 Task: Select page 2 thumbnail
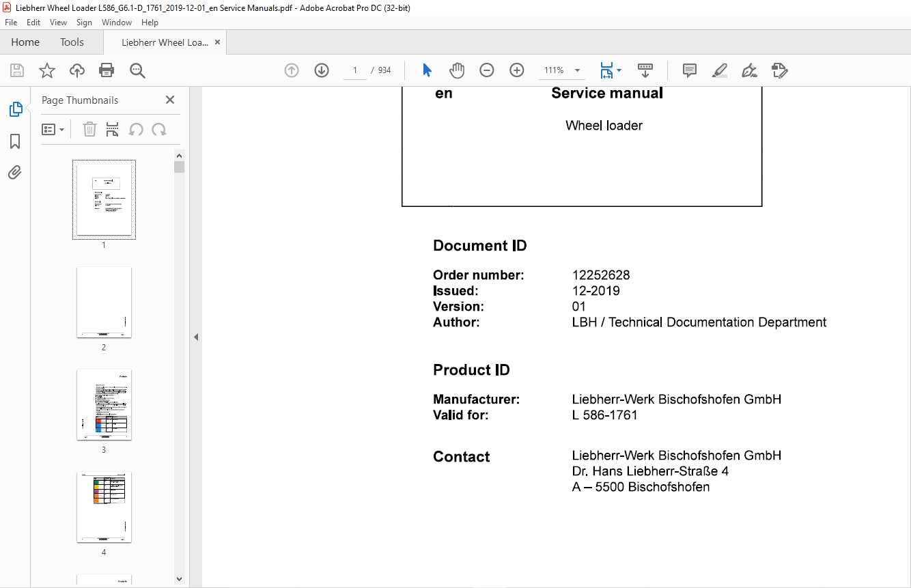[104, 302]
